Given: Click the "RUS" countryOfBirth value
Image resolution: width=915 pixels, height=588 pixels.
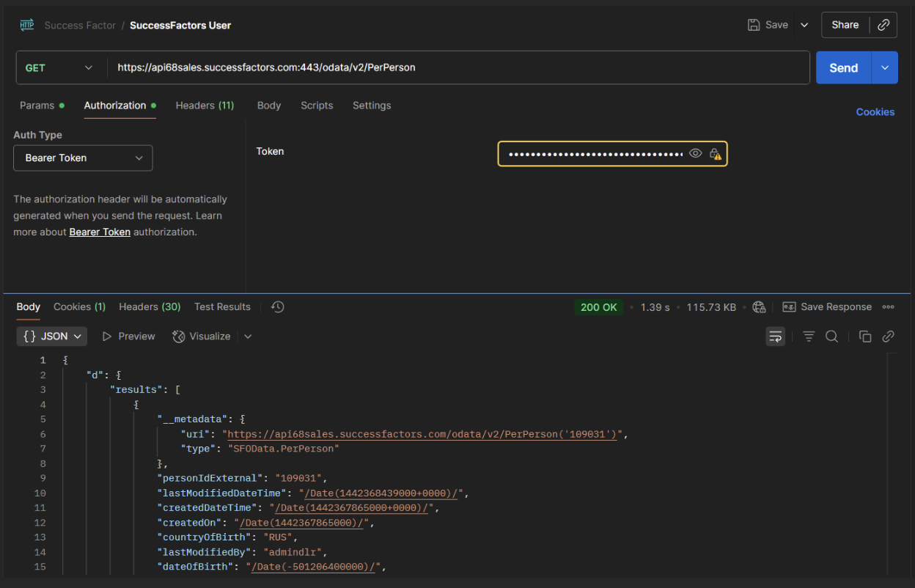Looking at the screenshot, I should [x=277, y=537].
